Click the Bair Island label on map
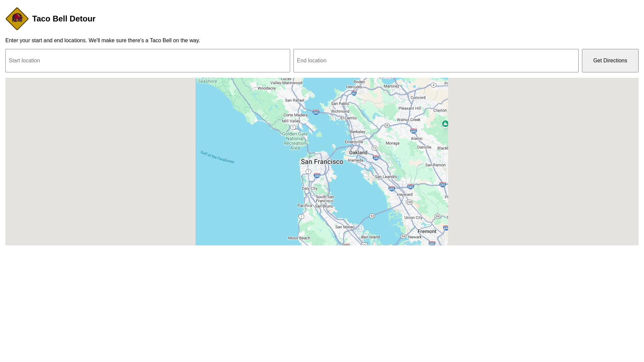644x362 pixels. click(x=371, y=237)
